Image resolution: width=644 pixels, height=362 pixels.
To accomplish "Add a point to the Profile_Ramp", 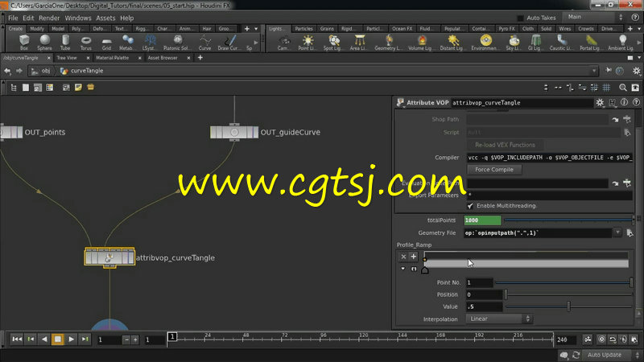I will (x=414, y=257).
